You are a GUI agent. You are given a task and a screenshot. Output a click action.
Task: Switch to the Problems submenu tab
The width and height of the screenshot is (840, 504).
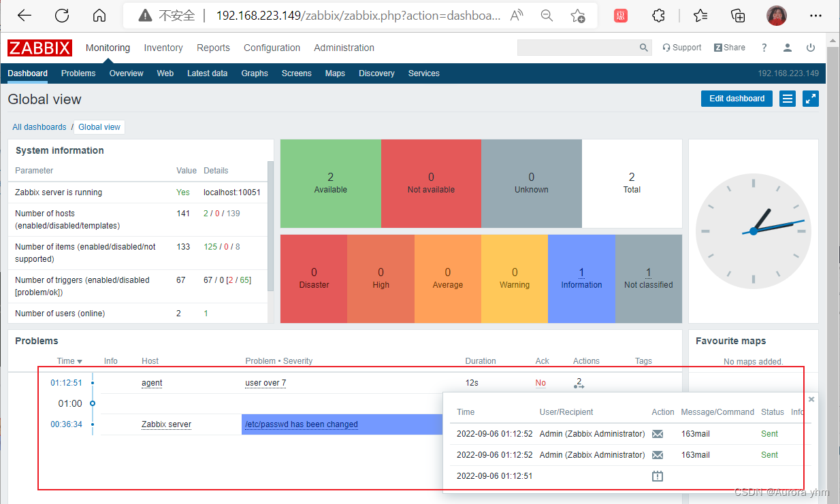click(78, 73)
